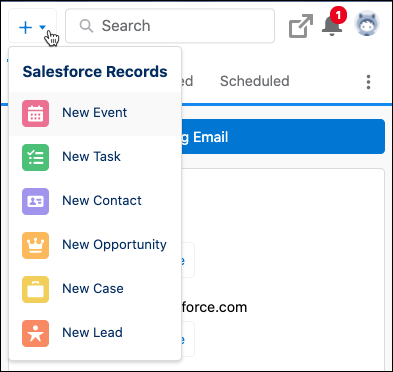
Task: Click the magnifying glass search icon
Action: coord(86,26)
